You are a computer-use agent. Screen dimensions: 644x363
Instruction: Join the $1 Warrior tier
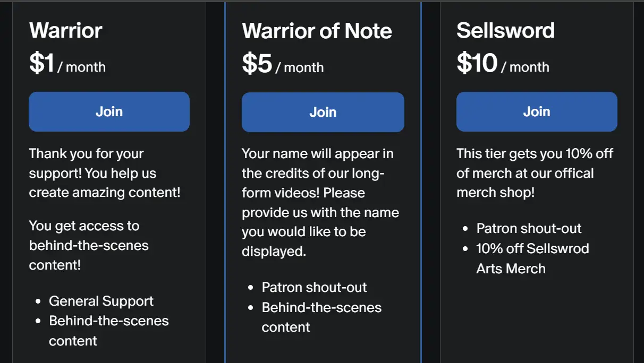[x=109, y=111]
